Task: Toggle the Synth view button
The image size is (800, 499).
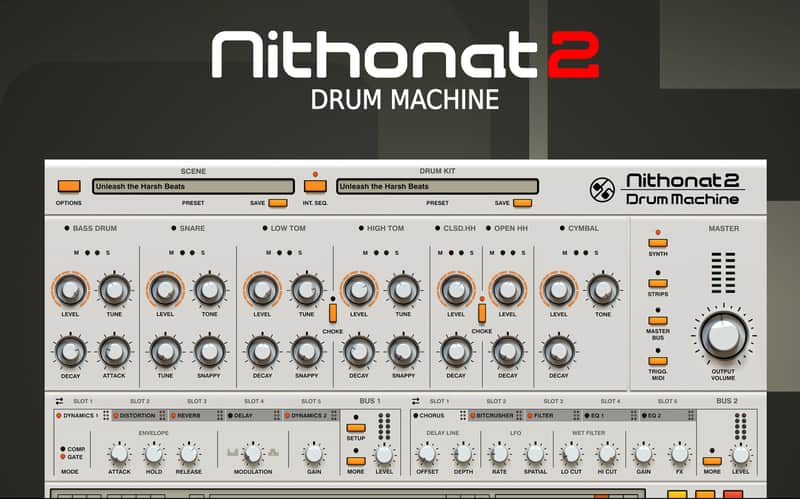Action: (x=658, y=243)
